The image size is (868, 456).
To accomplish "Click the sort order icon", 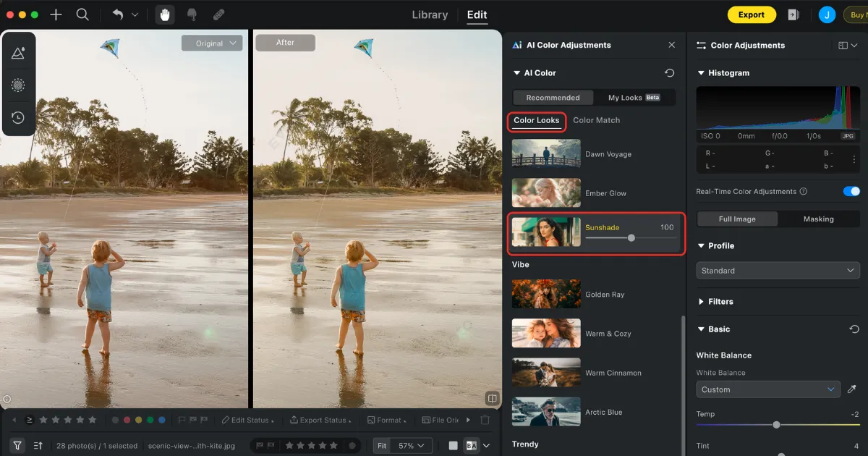I will click(38, 446).
